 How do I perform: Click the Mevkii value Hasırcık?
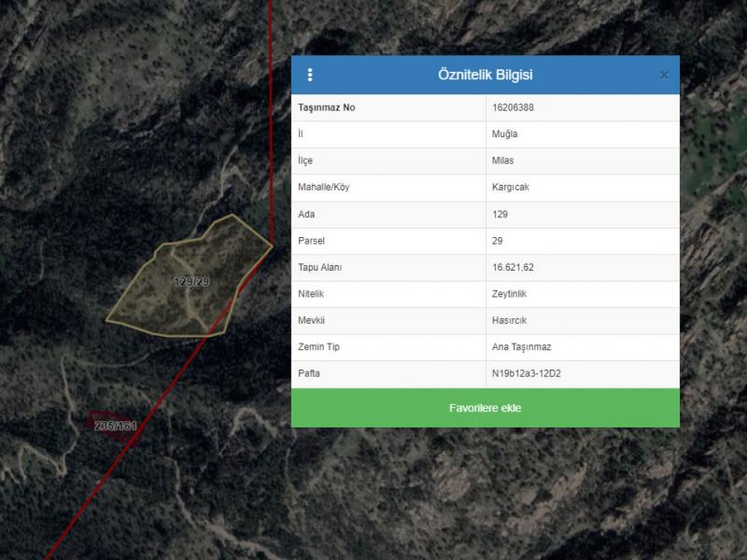point(510,320)
